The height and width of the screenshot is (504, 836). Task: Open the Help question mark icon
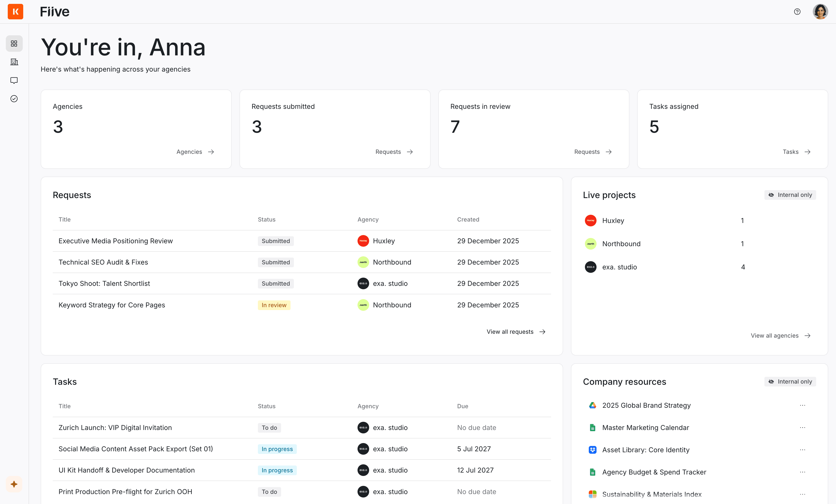tap(797, 12)
